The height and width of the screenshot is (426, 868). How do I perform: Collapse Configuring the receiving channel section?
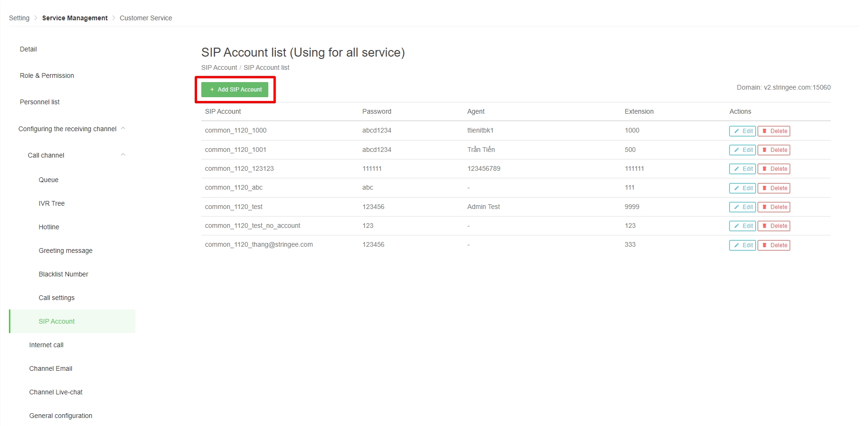point(123,129)
